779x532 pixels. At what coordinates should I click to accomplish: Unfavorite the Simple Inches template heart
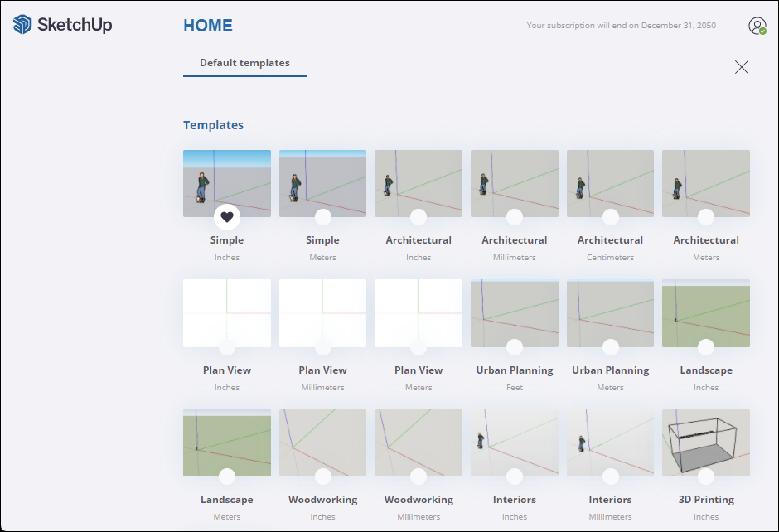tap(227, 217)
